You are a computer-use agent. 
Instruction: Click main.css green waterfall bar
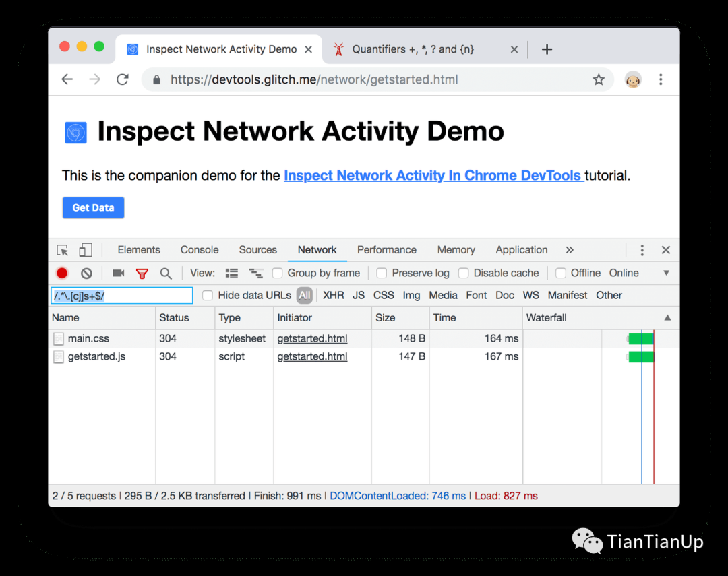coord(641,339)
